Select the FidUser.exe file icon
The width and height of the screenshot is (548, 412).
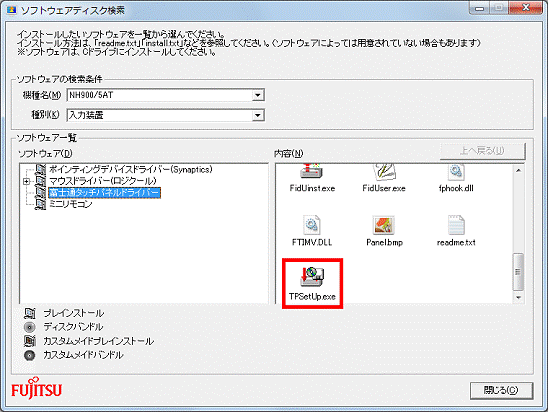click(x=384, y=171)
